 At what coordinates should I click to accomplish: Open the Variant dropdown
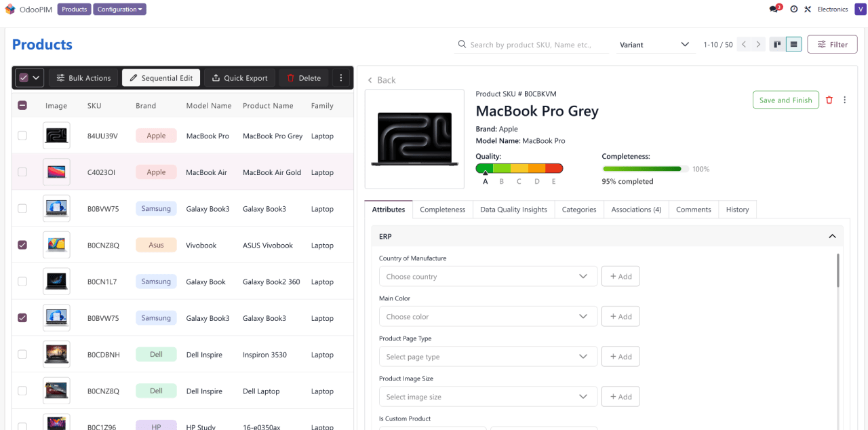click(654, 45)
